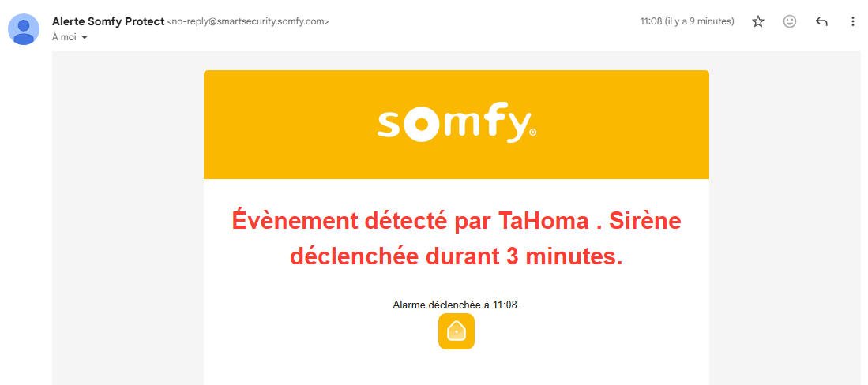Image resolution: width=868 pixels, height=385 pixels.
Task: Click the white body area below the house icon
Action: pyautogui.click(x=457, y=368)
